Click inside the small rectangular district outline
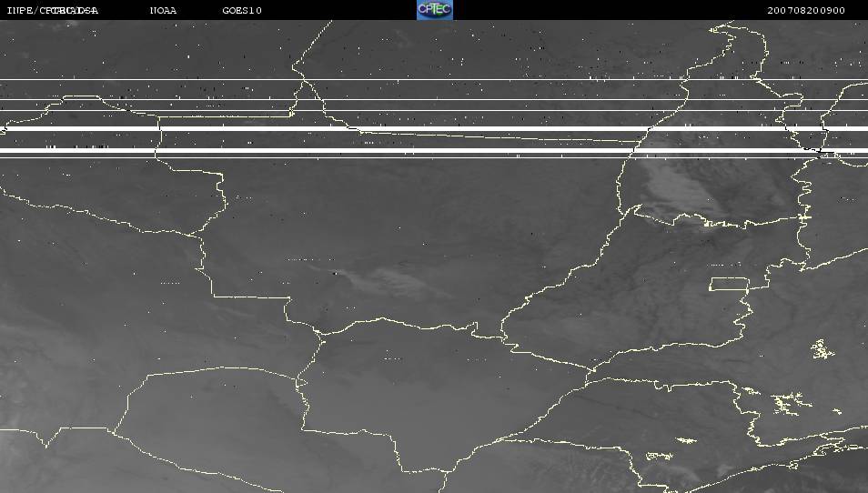868x493 pixels. [x=728, y=285]
